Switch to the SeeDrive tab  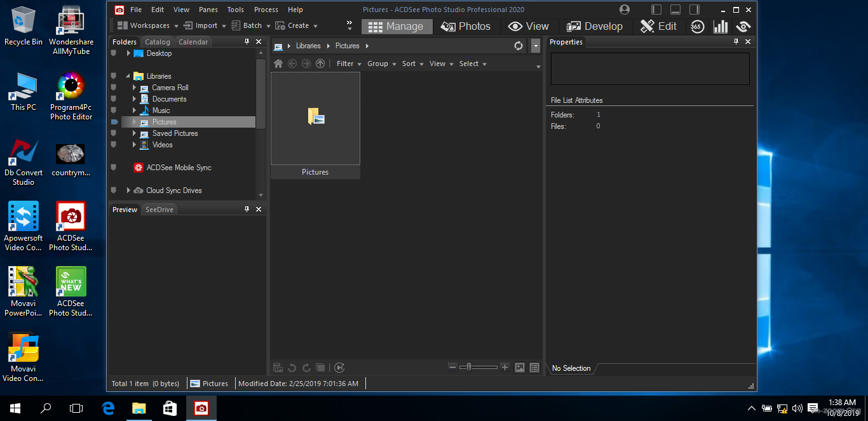(159, 210)
